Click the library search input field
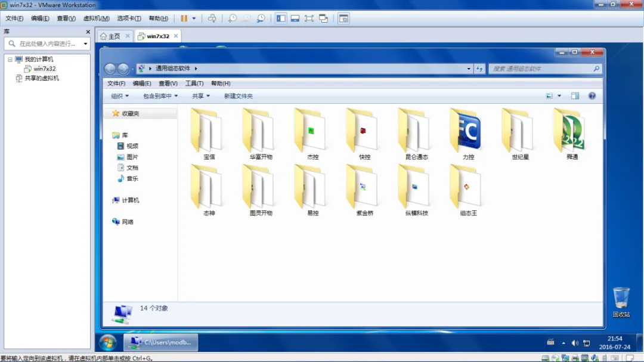This screenshot has width=644, height=362. [x=47, y=44]
